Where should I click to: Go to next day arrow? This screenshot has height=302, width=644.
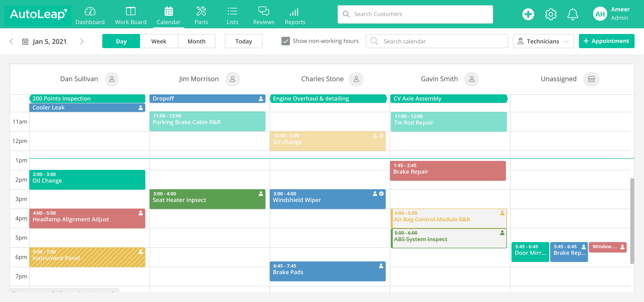click(82, 42)
